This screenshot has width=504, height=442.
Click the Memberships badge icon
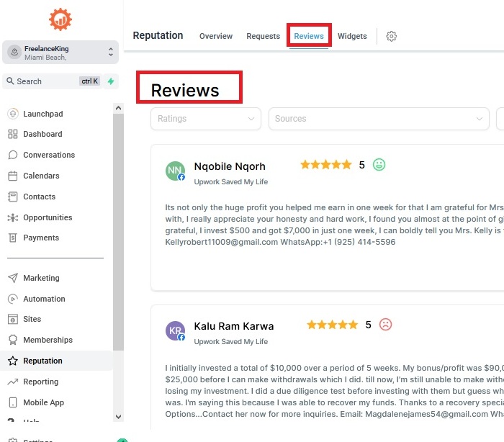pos(13,340)
